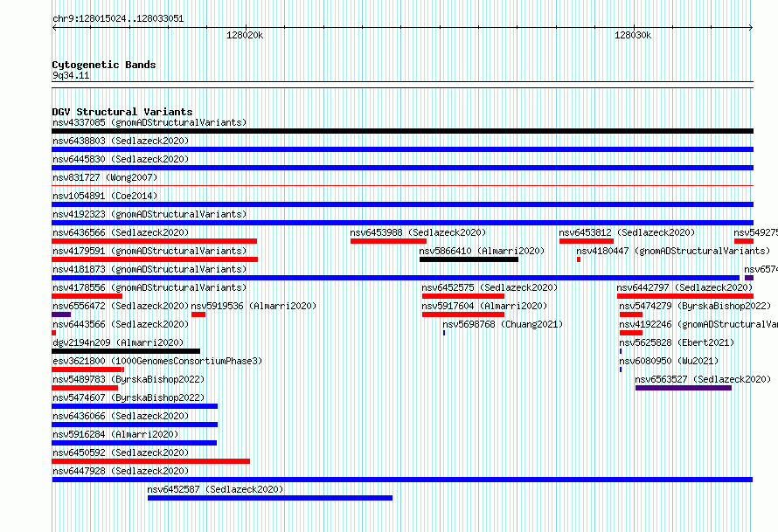Viewport: 778px width, 532px height.
Task: Open nsv5474607 (ByrskaBishop2022) label
Action: (x=129, y=397)
